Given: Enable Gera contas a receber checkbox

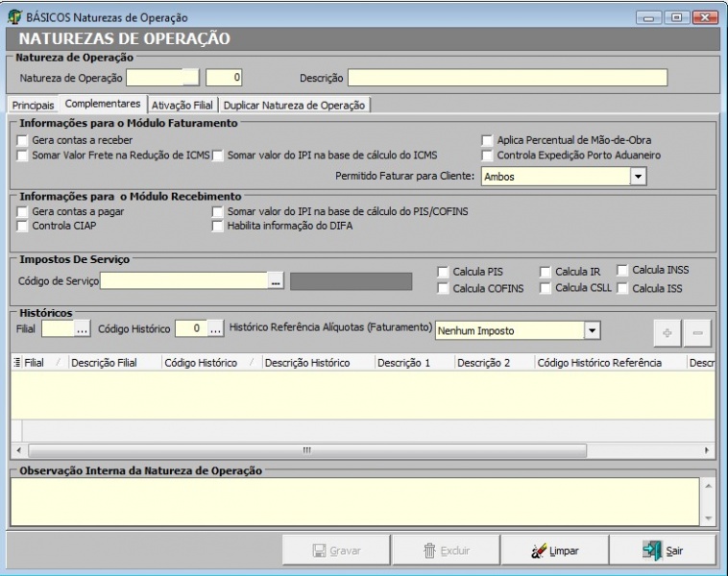Looking at the screenshot, I should click(23, 140).
